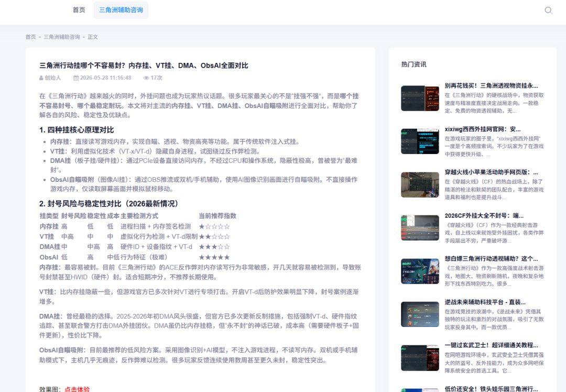Open 2026CF外挂大全不封号 headline

tap(484, 216)
